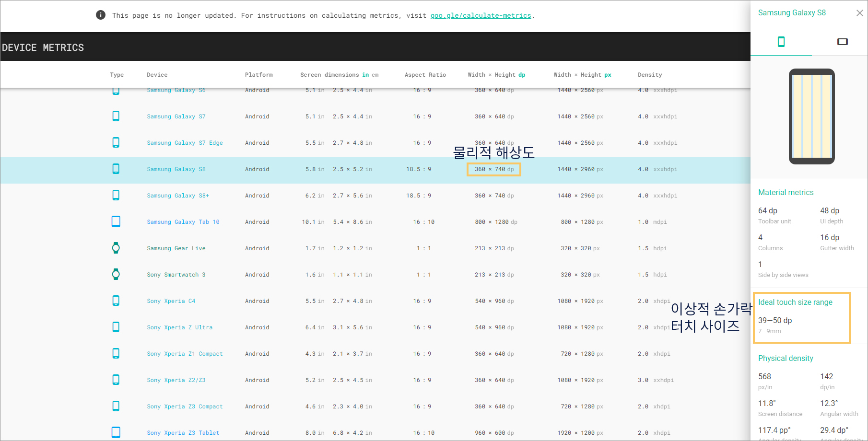The width and height of the screenshot is (868, 441).
Task: Click phone icon for Sony Xperia Z2/Z3
Action: pos(116,380)
